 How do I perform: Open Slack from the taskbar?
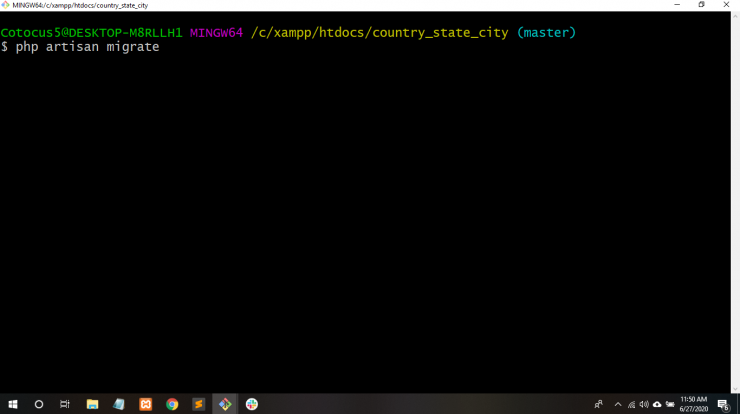(x=252, y=404)
